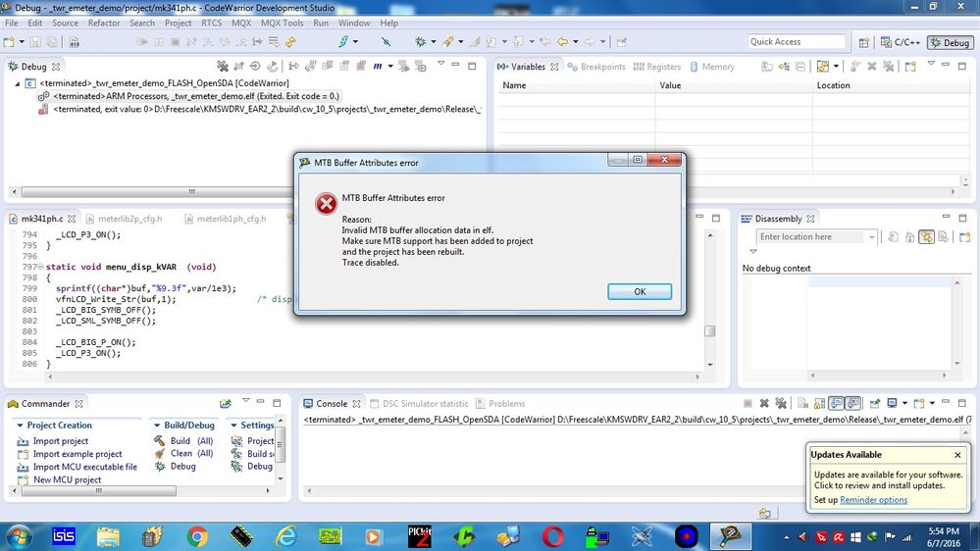Click Clean (All) in Commander
The image size is (980, 551).
click(191, 454)
